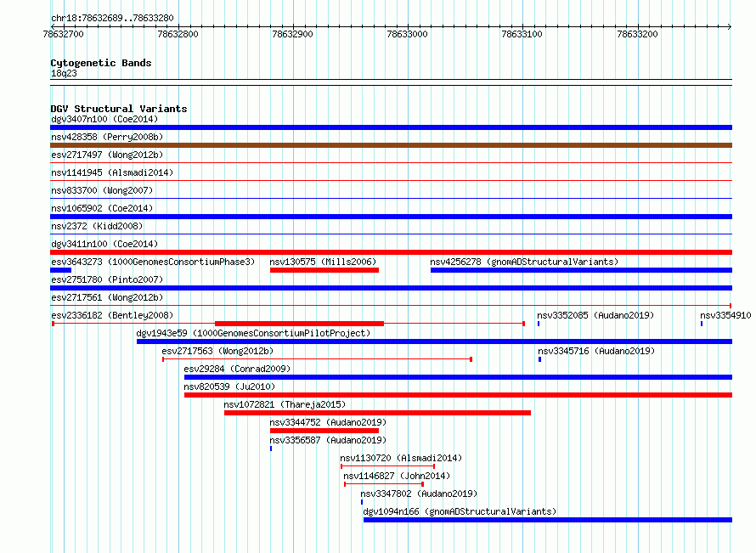Select the red nsv130575 variant bar
Image resolution: width=756 pixels, height=553 pixels.
(x=324, y=270)
